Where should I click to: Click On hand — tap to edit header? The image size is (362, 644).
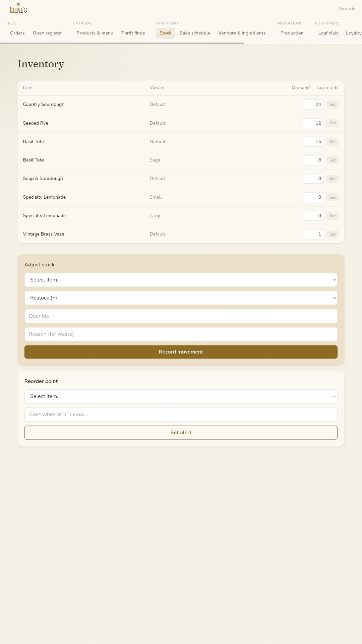click(x=315, y=88)
